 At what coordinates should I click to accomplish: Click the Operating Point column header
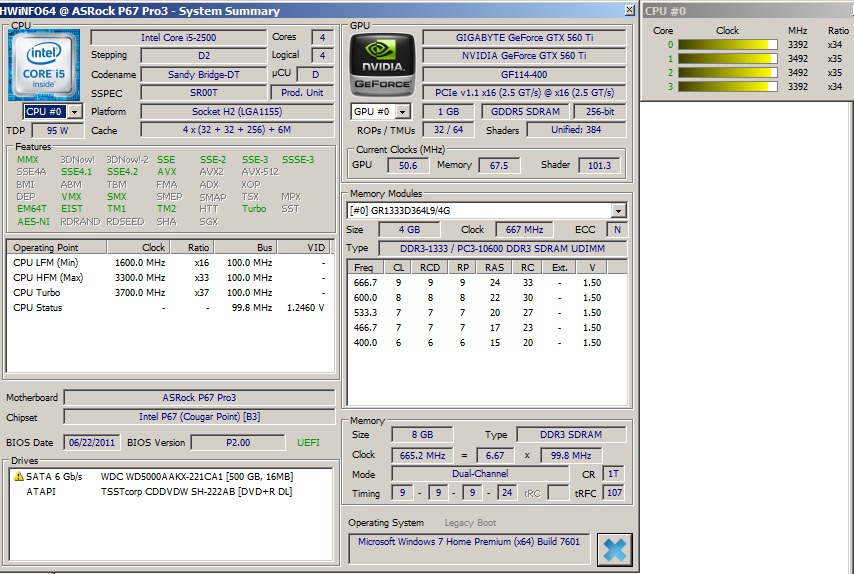click(x=57, y=248)
